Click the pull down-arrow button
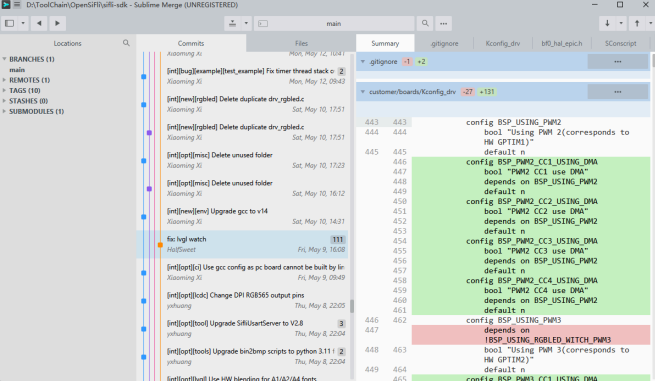The image size is (655, 382). [x=607, y=23]
